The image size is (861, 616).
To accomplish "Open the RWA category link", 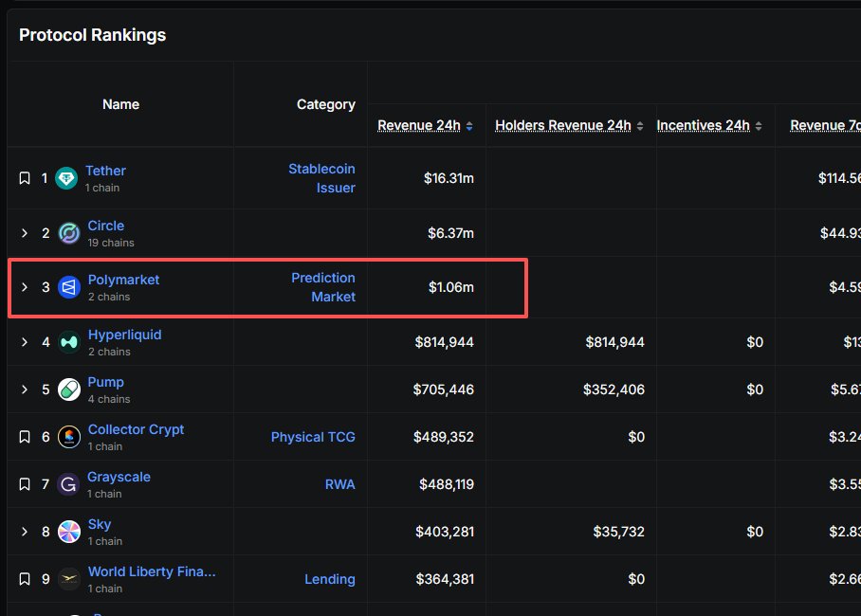I will (x=339, y=483).
